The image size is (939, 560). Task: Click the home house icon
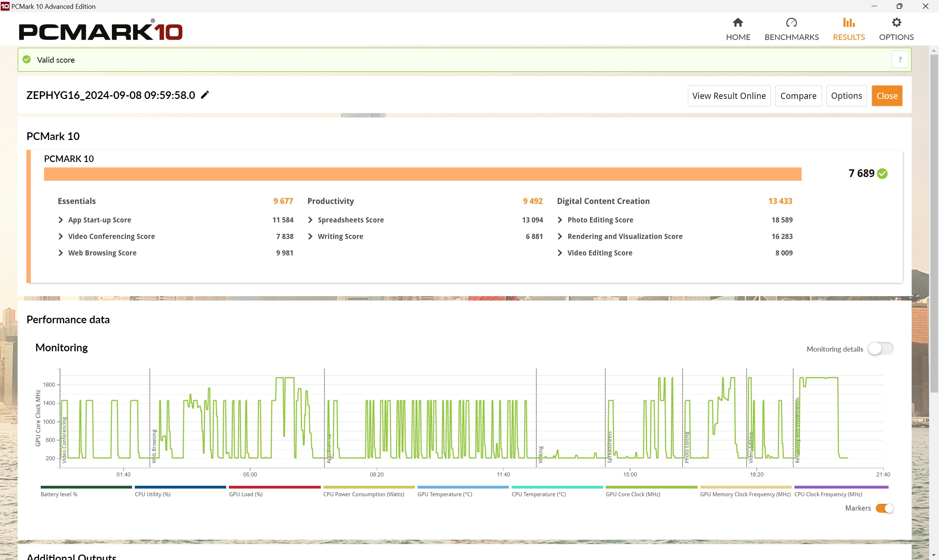click(x=738, y=23)
